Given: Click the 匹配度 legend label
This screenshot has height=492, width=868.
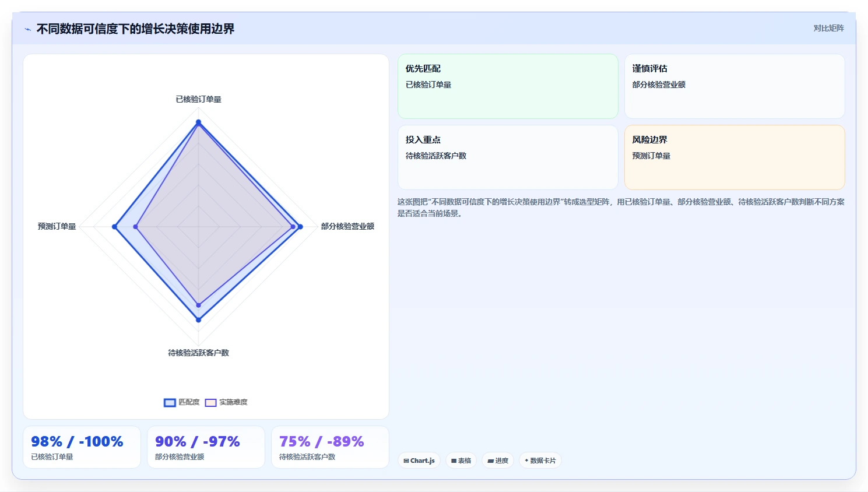Looking at the screenshot, I should (x=189, y=402).
